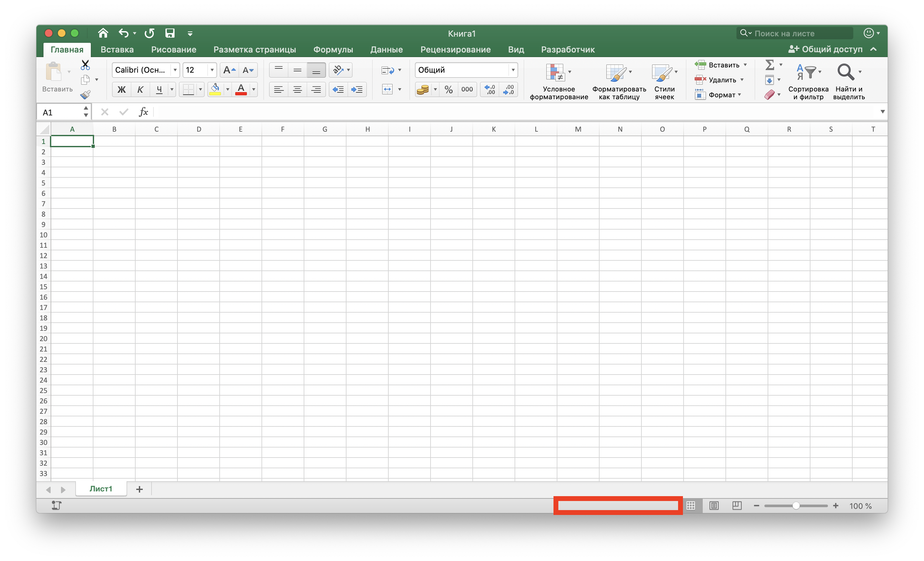Open the font size 12 dropdown
This screenshot has height=561, width=924.
(x=212, y=70)
